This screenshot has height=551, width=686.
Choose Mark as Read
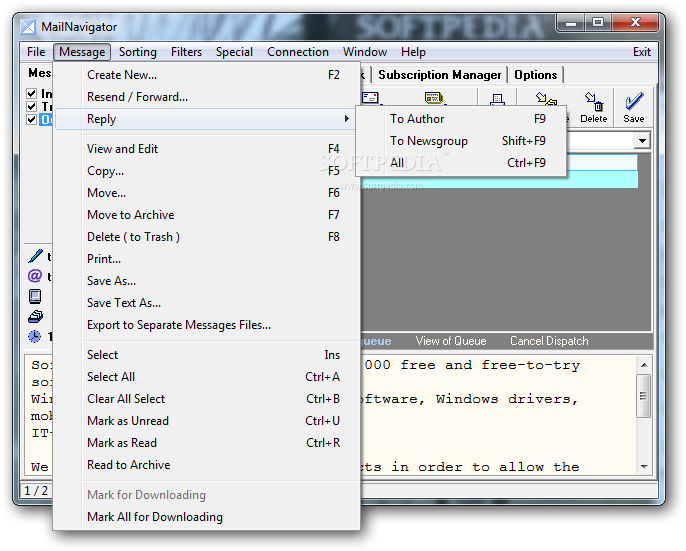coord(206,443)
